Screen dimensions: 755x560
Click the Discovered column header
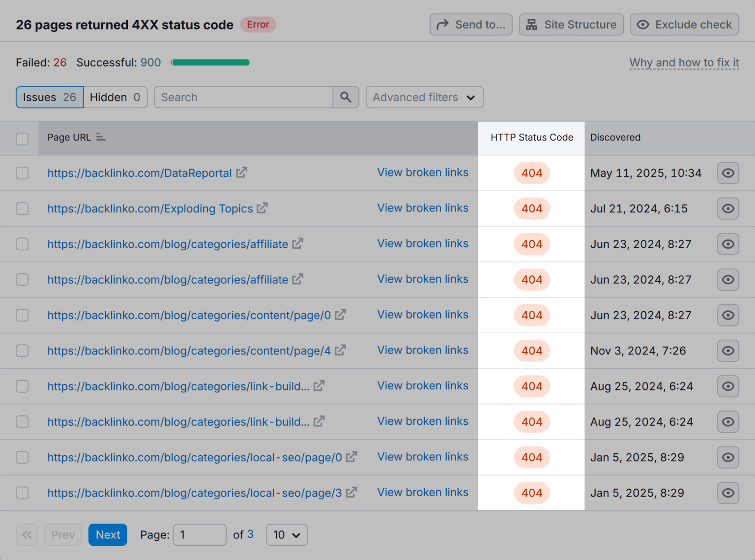click(x=615, y=137)
